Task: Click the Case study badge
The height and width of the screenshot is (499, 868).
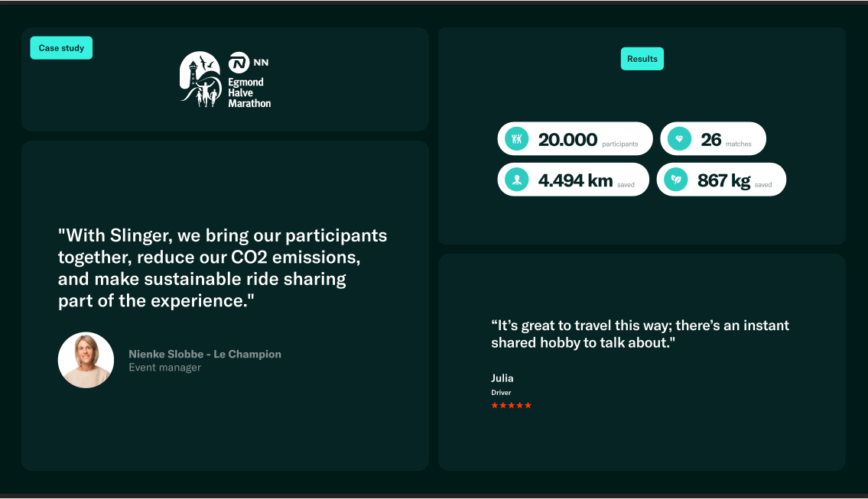Action: (61, 48)
